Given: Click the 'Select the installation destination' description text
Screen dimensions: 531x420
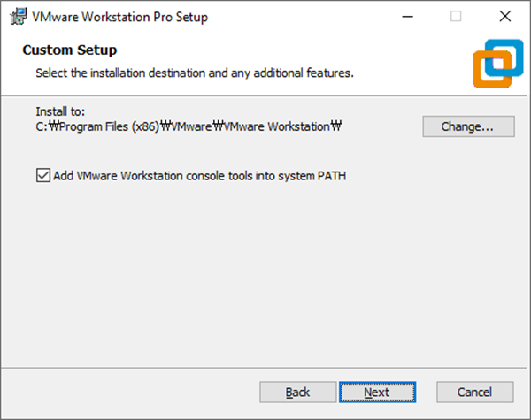Looking at the screenshot, I should (x=194, y=72).
